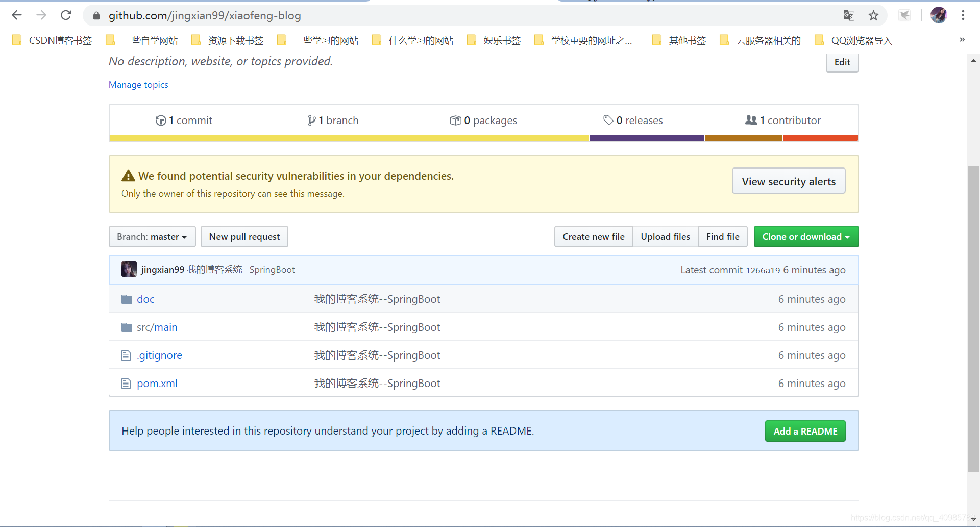
Task: Click the Edit description button
Action: (x=842, y=62)
